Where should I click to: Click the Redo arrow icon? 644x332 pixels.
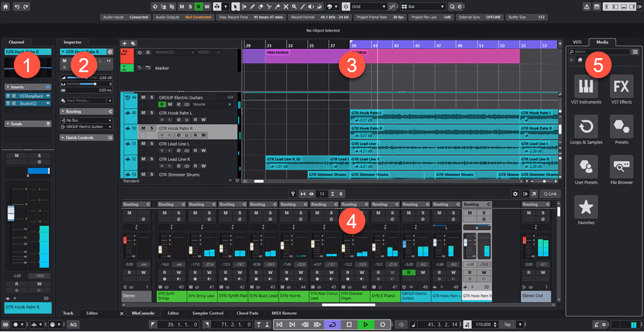(26, 7)
